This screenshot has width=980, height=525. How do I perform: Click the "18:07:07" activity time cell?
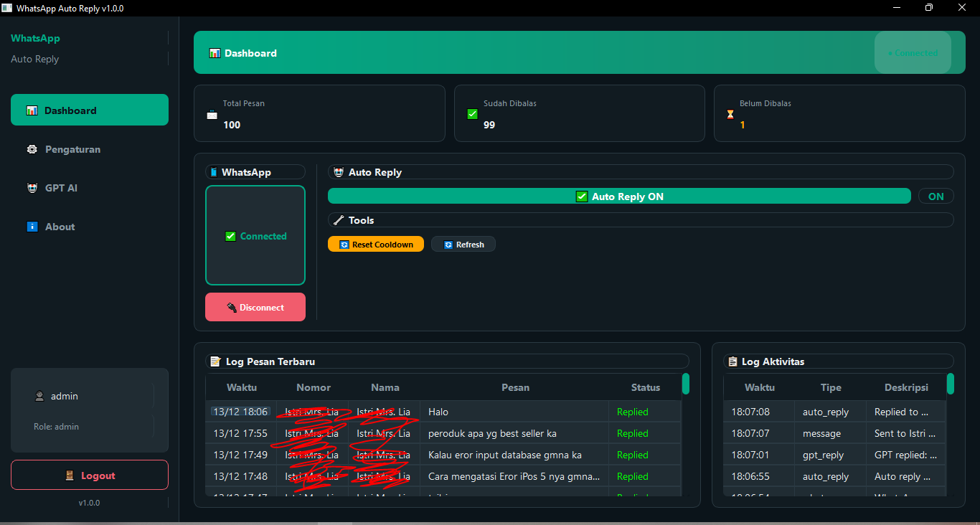pos(759,433)
